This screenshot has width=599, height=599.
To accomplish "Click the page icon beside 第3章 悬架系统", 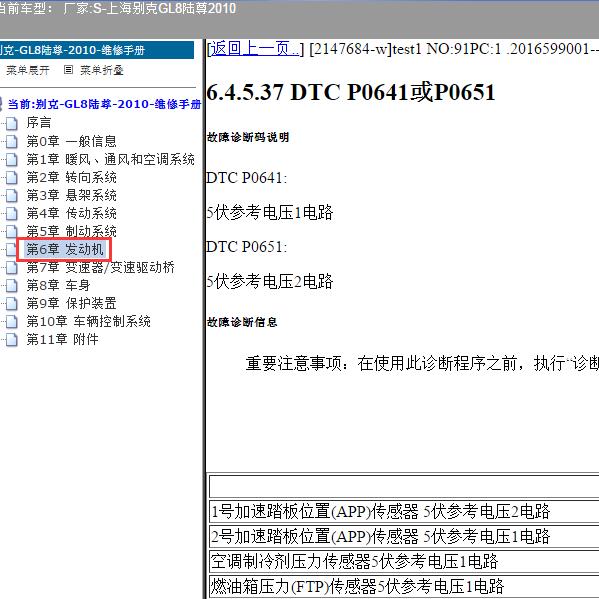I will coord(12,195).
